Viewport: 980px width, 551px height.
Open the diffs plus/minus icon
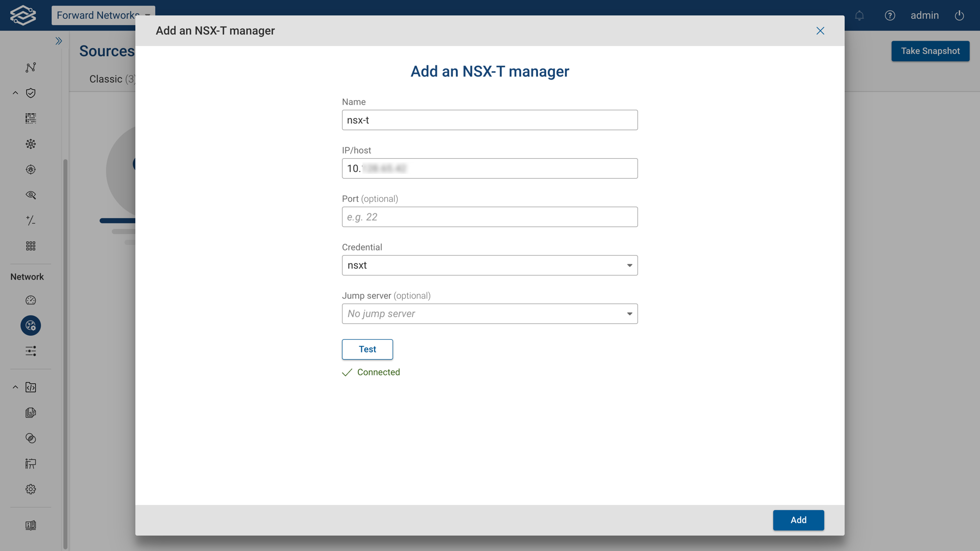tap(31, 220)
